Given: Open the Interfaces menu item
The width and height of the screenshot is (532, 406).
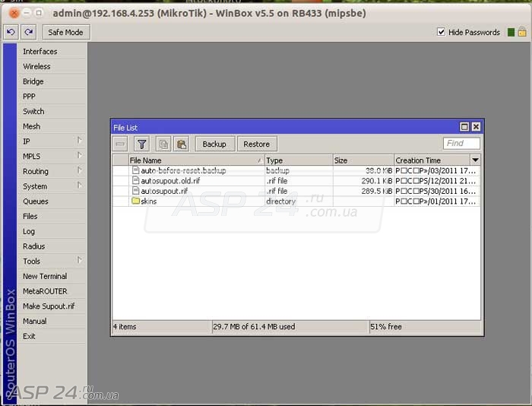Looking at the screenshot, I should tap(52, 51).
